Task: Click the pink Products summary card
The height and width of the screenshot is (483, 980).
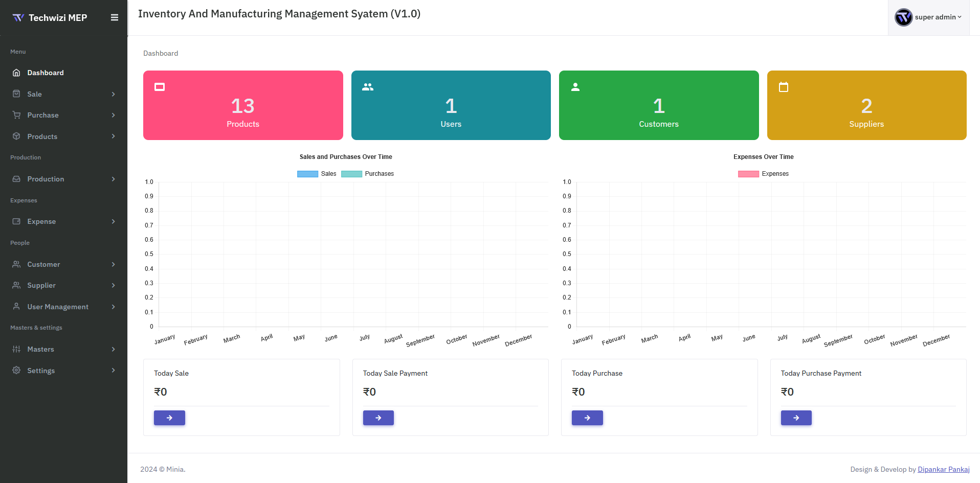Action: [243, 105]
